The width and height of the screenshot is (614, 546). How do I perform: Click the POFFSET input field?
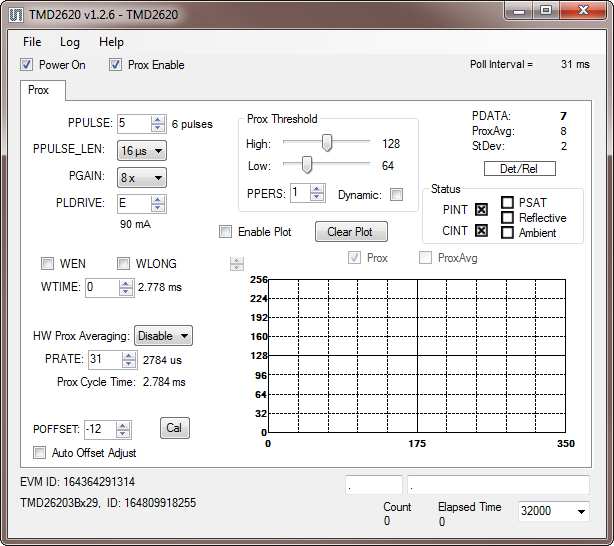point(100,429)
